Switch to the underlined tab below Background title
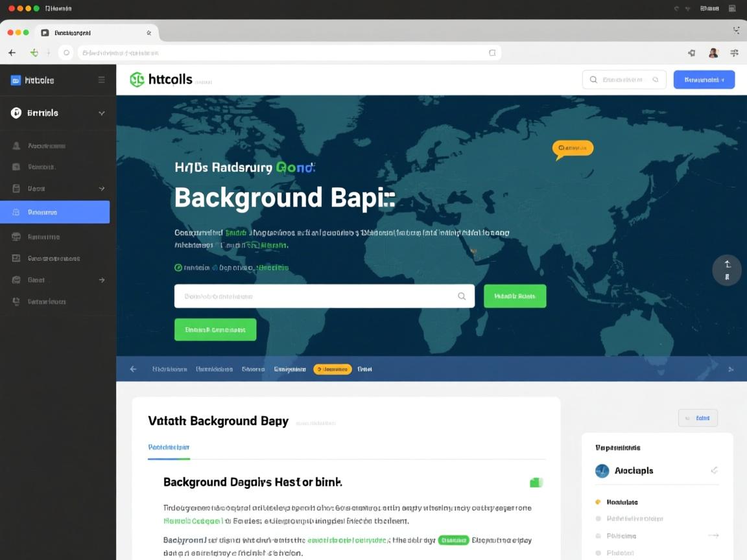 169,447
